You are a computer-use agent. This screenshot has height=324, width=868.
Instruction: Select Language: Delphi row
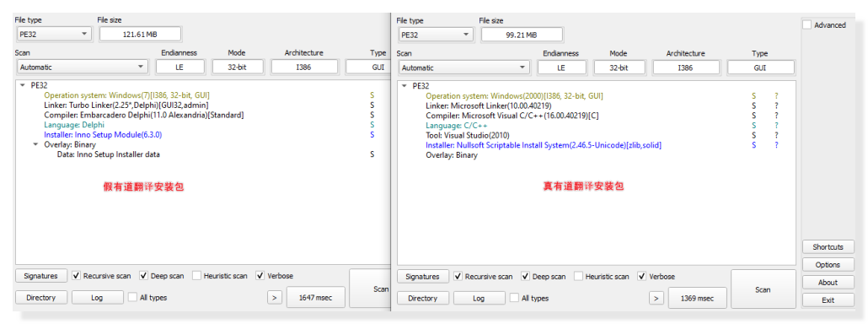coord(74,125)
